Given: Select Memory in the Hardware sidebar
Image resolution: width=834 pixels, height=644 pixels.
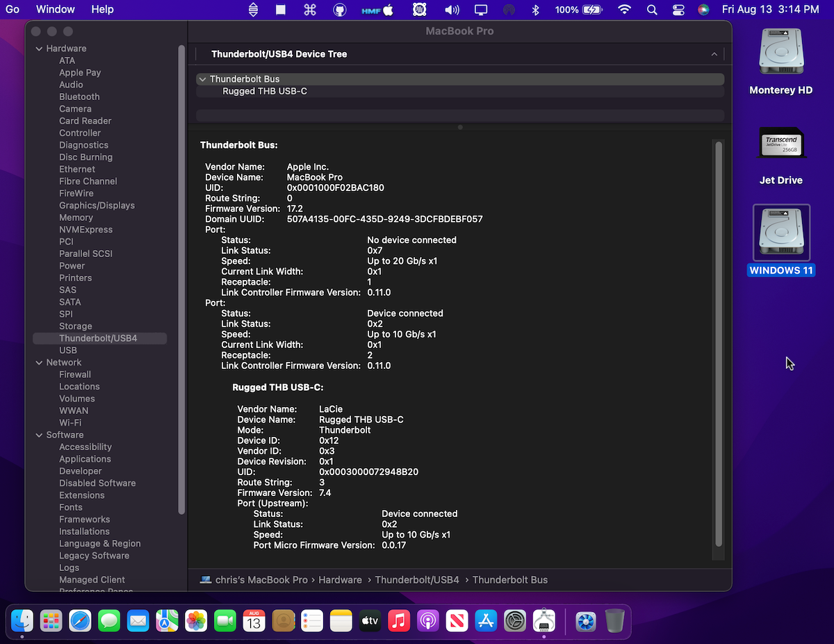Looking at the screenshot, I should 76,217.
